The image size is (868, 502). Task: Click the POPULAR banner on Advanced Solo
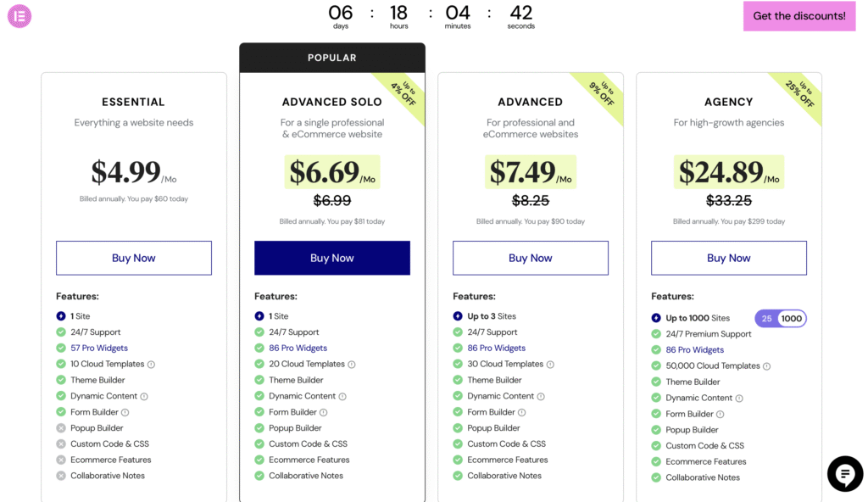(x=331, y=57)
